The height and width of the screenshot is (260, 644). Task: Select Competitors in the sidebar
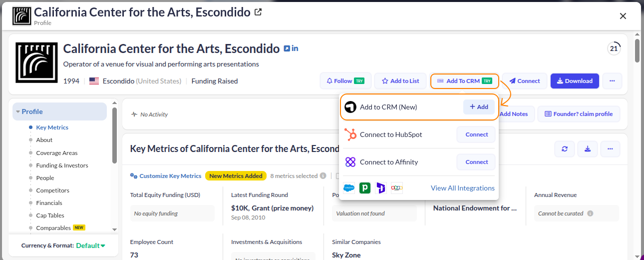tap(52, 190)
